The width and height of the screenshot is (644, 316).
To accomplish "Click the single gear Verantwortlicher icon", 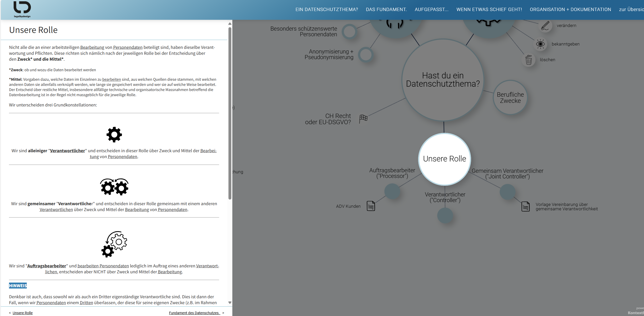I will (x=114, y=134).
